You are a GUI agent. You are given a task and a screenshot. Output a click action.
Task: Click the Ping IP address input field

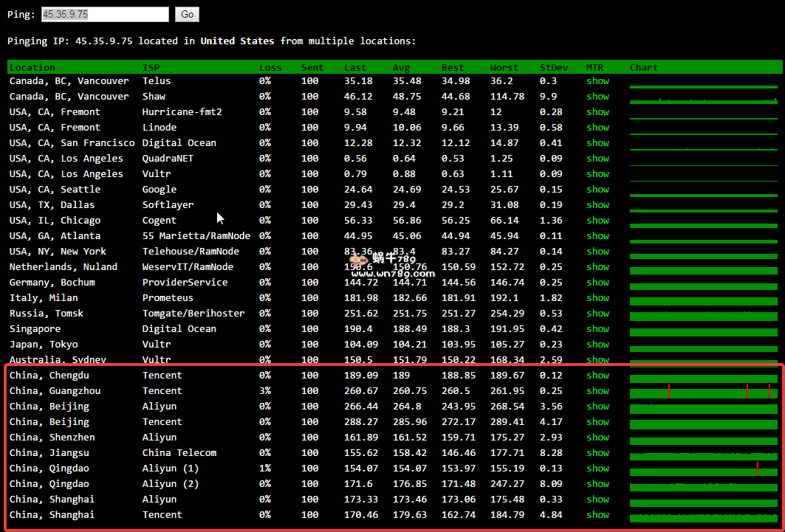(105, 14)
